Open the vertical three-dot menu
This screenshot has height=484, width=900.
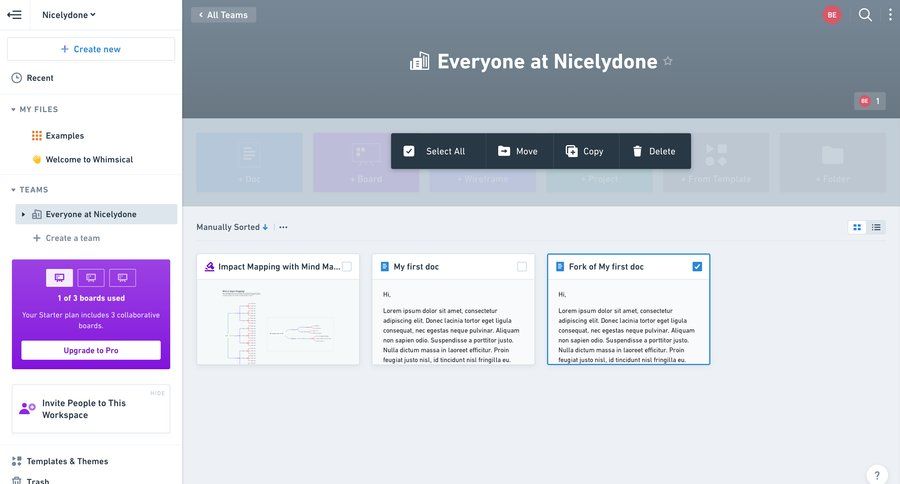(x=890, y=15)
